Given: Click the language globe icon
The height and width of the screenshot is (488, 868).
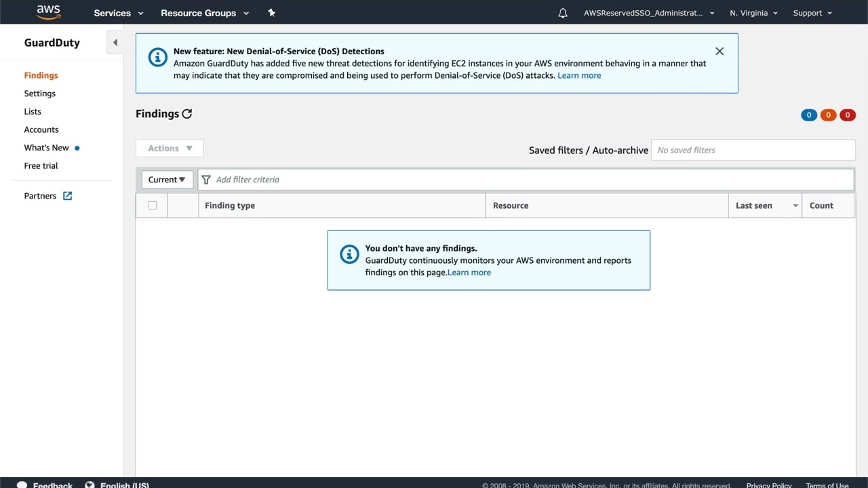Looking at the screenshot, I should click(x=90, y=485).
